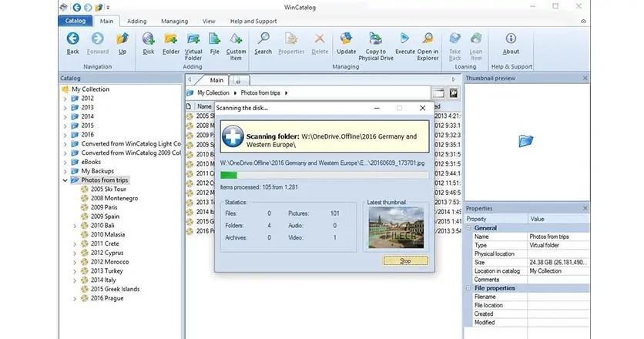This screenshot has width=644, height=339.
Task: Expand the 2014 catalog folder
Action: pyautogui.click(x=65, y=116)
